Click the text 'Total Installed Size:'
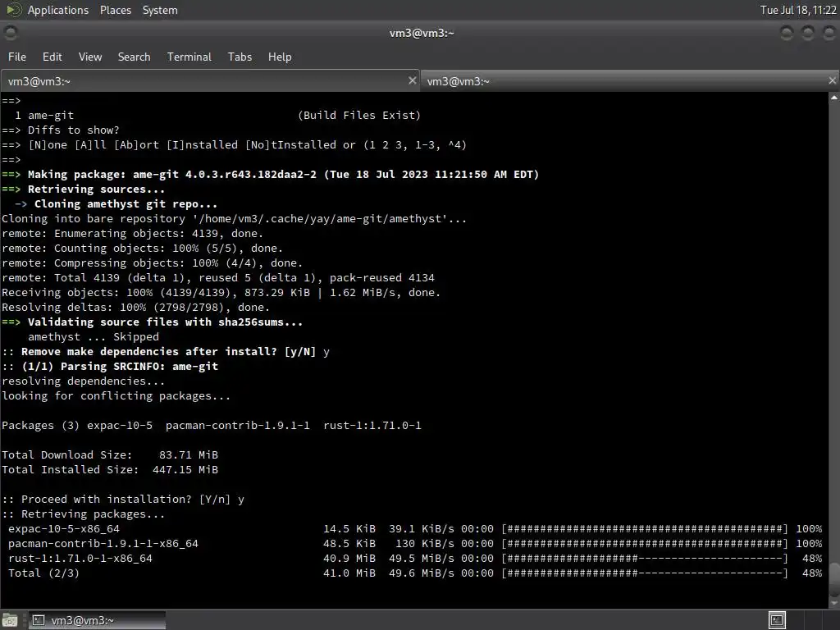Image resolution: width=840 pixels, height=630 pixels. tap(71, 470)
